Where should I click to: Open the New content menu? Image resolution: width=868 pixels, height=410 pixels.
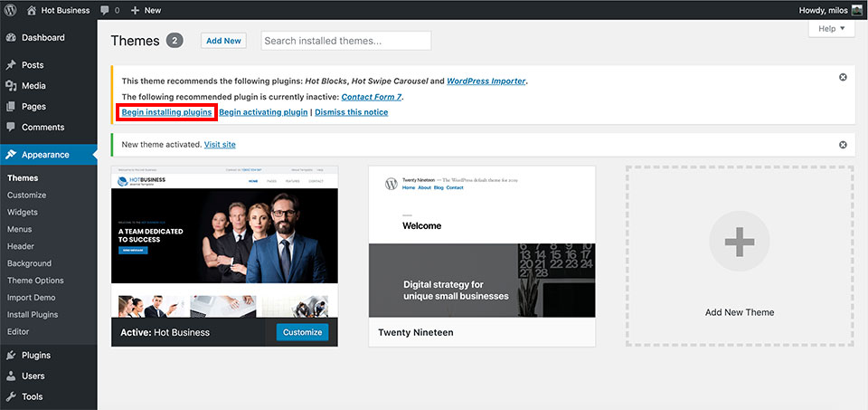pyautogui.click(x=146, y=10)
